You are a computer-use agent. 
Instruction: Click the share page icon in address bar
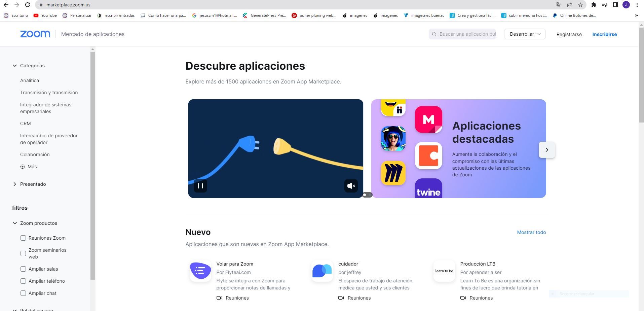(x=570, y=5)
